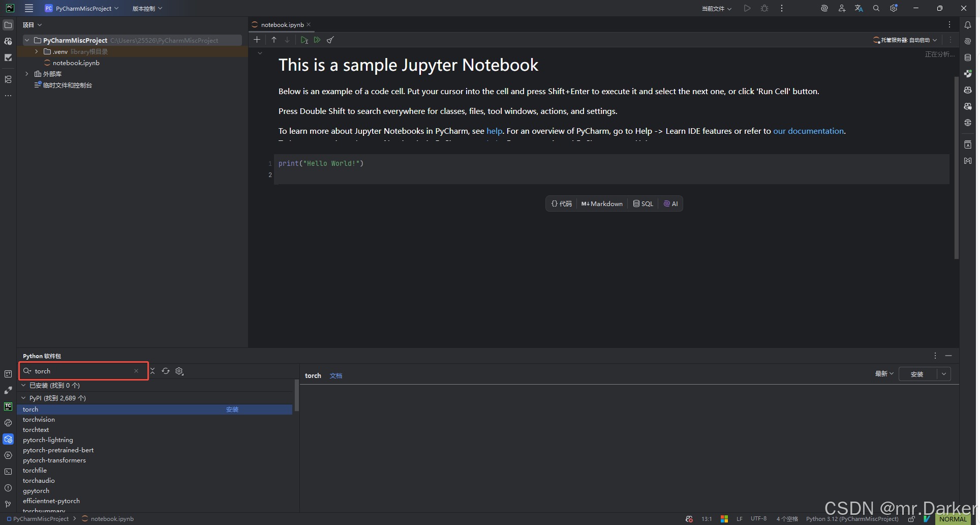Collapse all package groups icon
Screen dimensions: 980x525
click(152, 371)
